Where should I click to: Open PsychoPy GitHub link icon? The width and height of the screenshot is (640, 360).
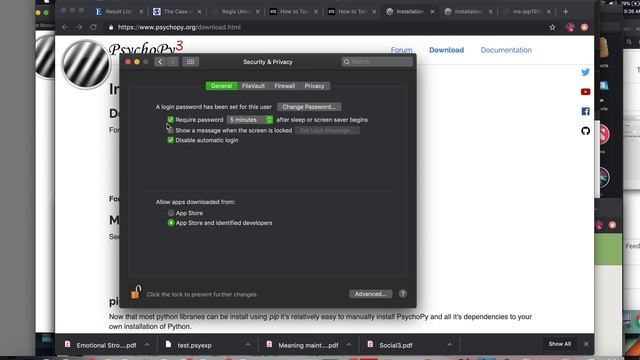[585, 131]
